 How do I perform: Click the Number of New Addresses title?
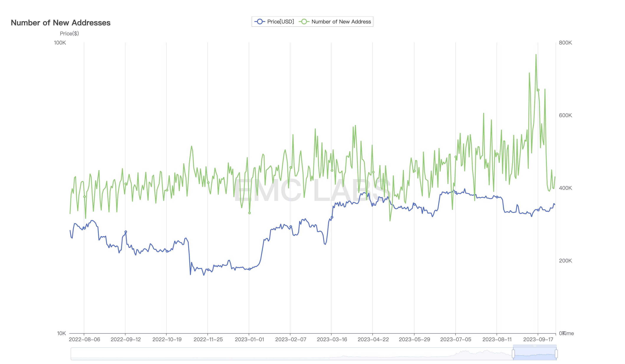[61, 23]
